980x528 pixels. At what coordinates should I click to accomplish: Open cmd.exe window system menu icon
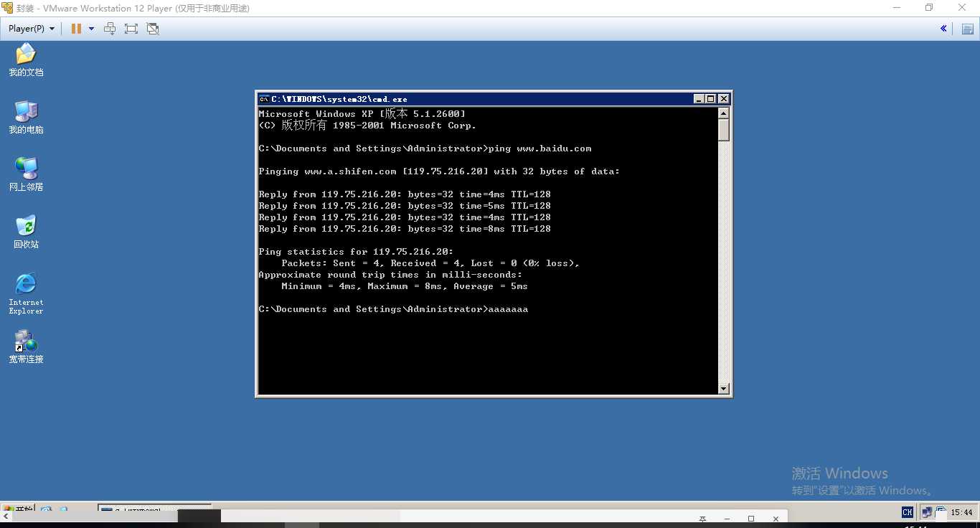pyautogui.click(x=264, y=99)
